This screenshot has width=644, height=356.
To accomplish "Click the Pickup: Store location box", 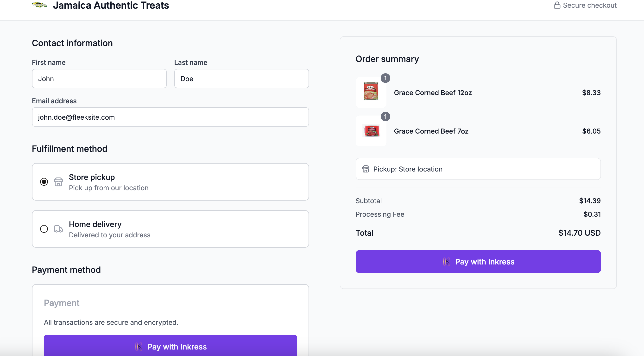I will [478, 169].
